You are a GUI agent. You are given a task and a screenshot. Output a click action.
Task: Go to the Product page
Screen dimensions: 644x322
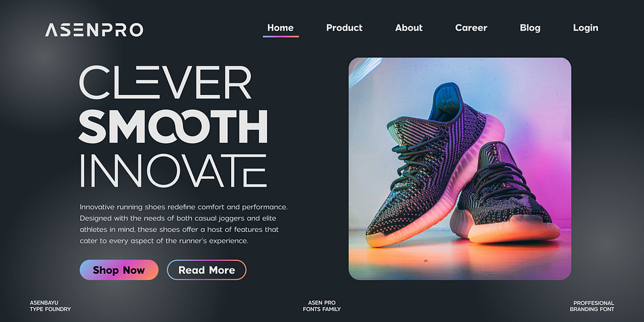point(344,28)
